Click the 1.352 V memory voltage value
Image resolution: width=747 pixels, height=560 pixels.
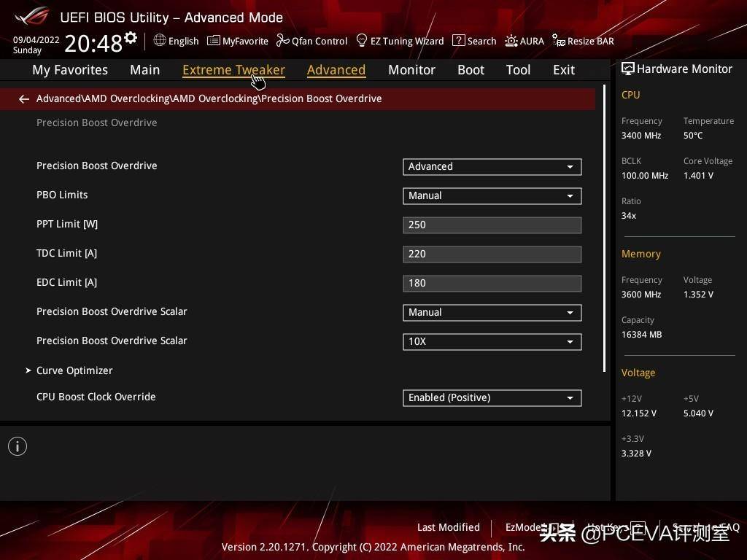pos(698,295)
